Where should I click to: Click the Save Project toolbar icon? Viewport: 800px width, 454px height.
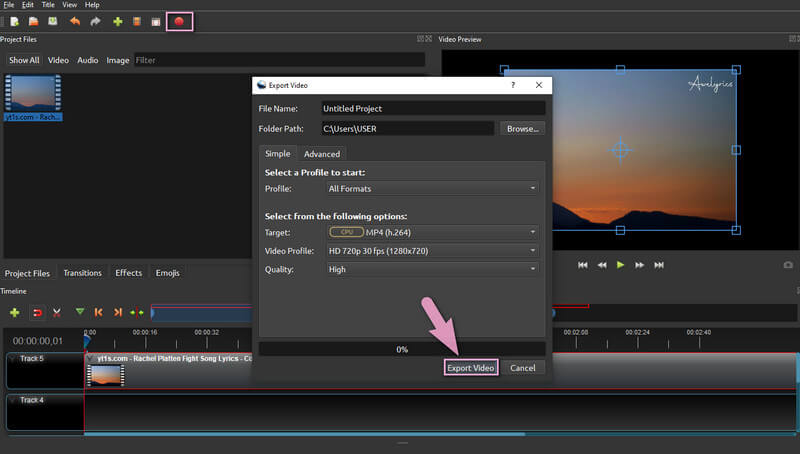(53, 21)
